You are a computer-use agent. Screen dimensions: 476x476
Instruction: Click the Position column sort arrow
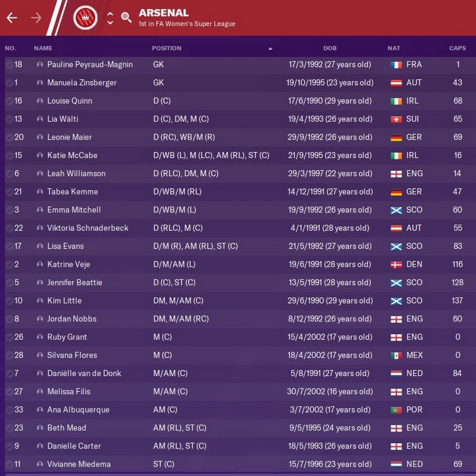click(x=270, y=48)
